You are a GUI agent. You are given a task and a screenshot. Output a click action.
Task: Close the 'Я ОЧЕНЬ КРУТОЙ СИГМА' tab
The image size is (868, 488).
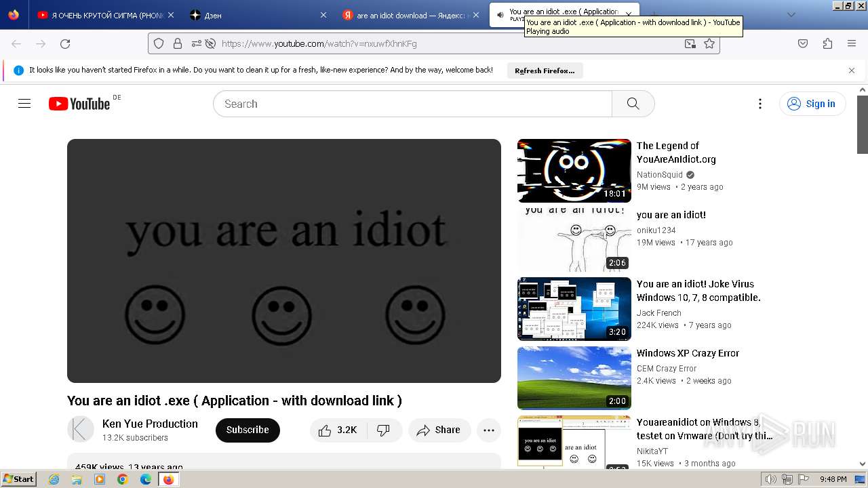point(170,15)
